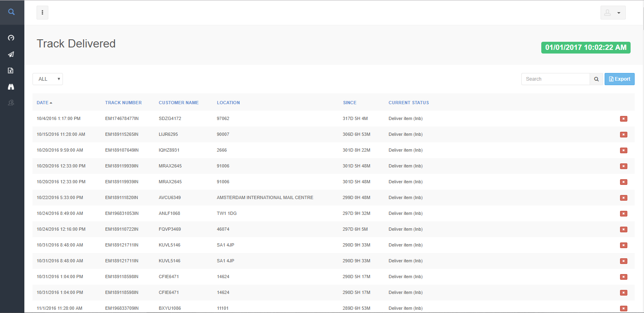
Task: Delete the EM174678477IN row with red X
Action: pyautogui.click(x=623, y=119)
